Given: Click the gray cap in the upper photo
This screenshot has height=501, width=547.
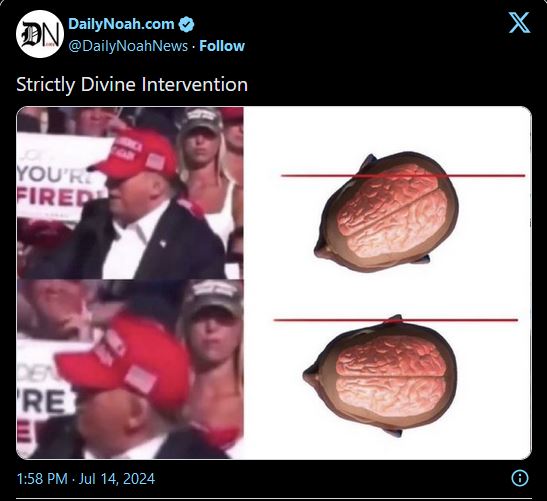Looking at the screenshot, I should click(200, 121).
